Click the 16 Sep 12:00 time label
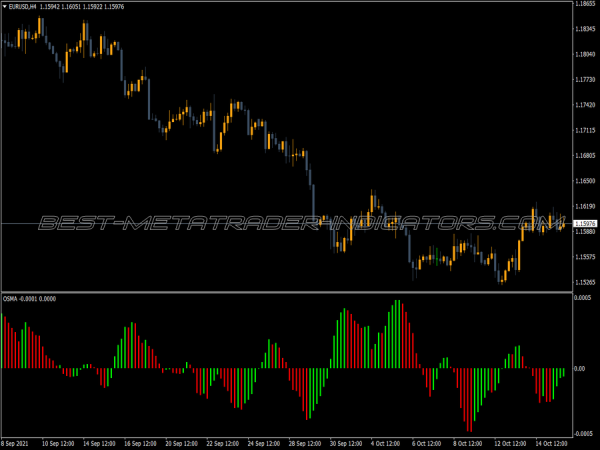 click(x=140, y=444)
